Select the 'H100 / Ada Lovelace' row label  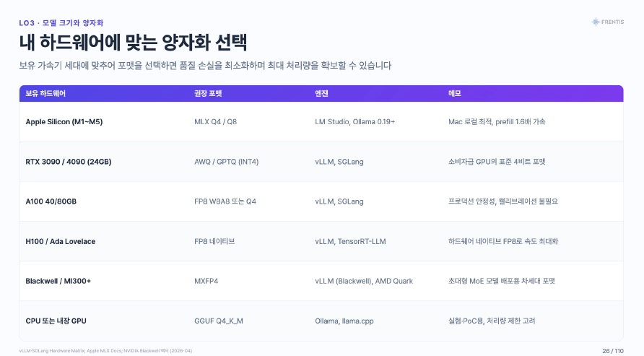[61, 241]
